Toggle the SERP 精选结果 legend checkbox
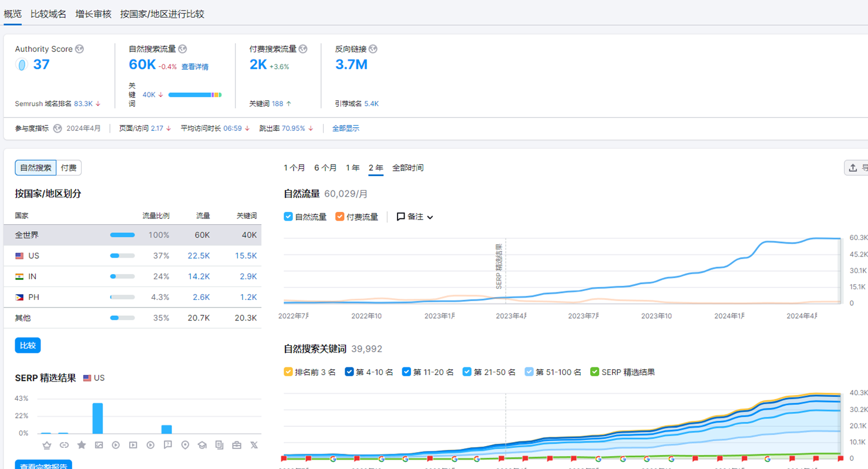 tap(595, 372)
